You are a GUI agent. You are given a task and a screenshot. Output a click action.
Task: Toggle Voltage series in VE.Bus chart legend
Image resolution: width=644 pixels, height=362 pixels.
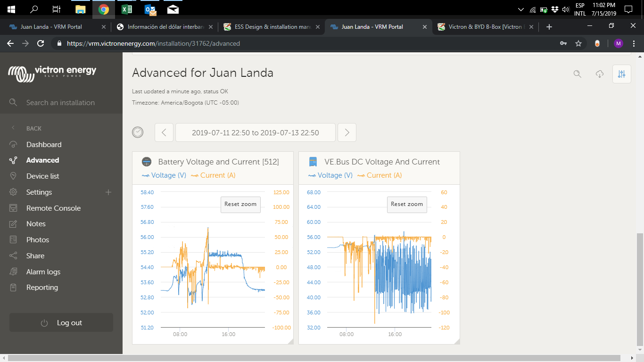pos(330,175)
